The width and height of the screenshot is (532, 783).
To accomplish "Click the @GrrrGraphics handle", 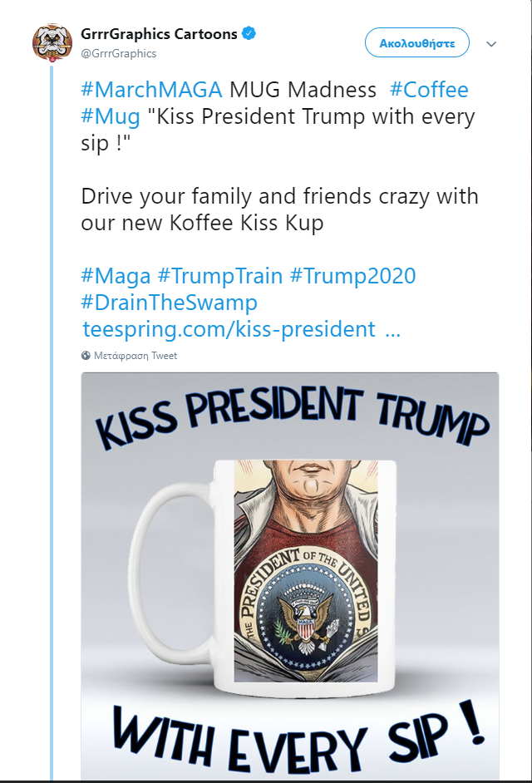I will [x=119, y=53].
